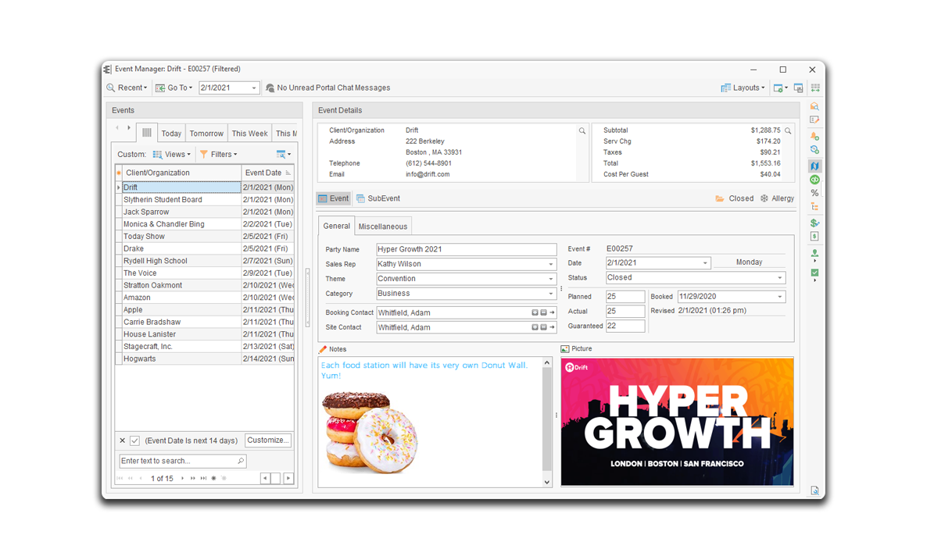Click the green grid columns toolbar icon
The image size is (927, 560).
click(x=815, y=87)
